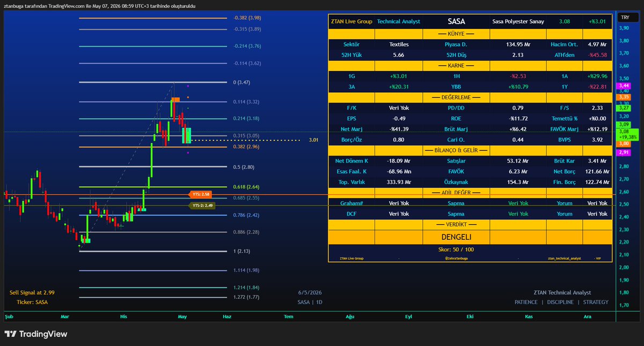The height and width of the screenshot is (346, 644).
Task: Click the Textiles sector value
Action: [399, 45]
